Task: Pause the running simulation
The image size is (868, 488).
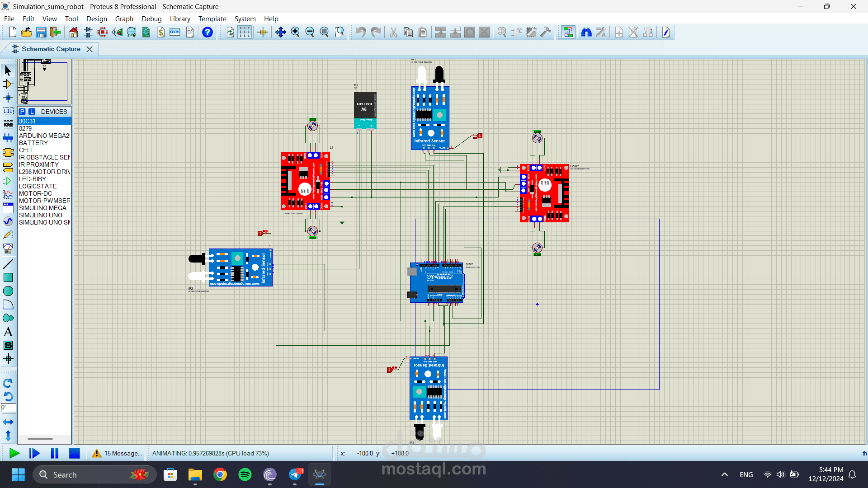Action: pos(55,453)
